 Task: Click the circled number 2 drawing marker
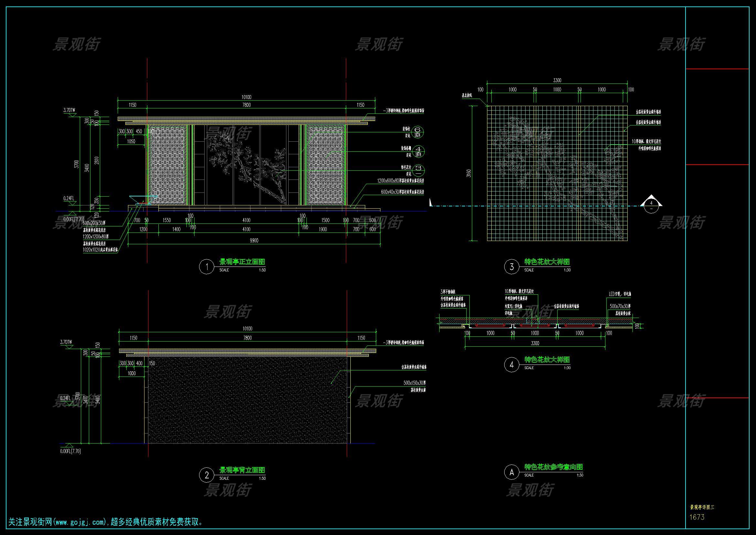coord(207,475)
